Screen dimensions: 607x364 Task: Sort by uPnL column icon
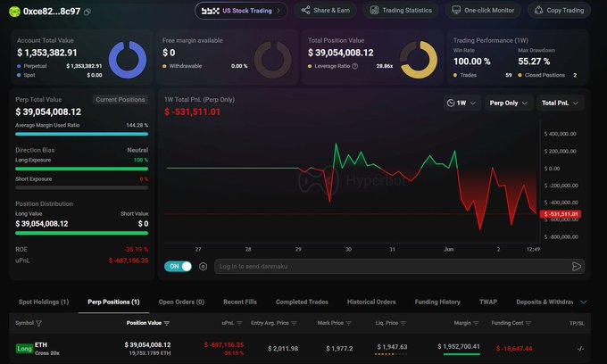(x=239, y=323)
